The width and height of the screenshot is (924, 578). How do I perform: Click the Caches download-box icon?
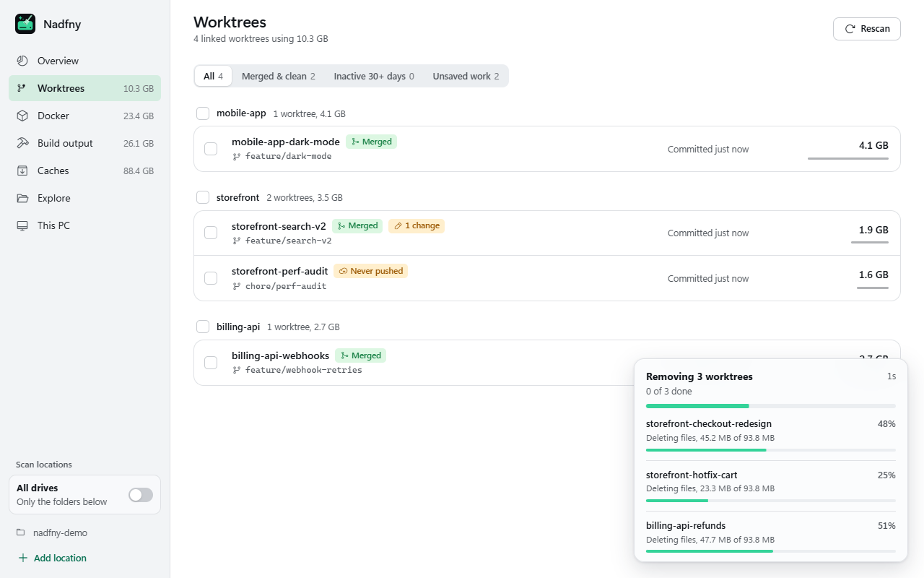(x=22, y=171)
